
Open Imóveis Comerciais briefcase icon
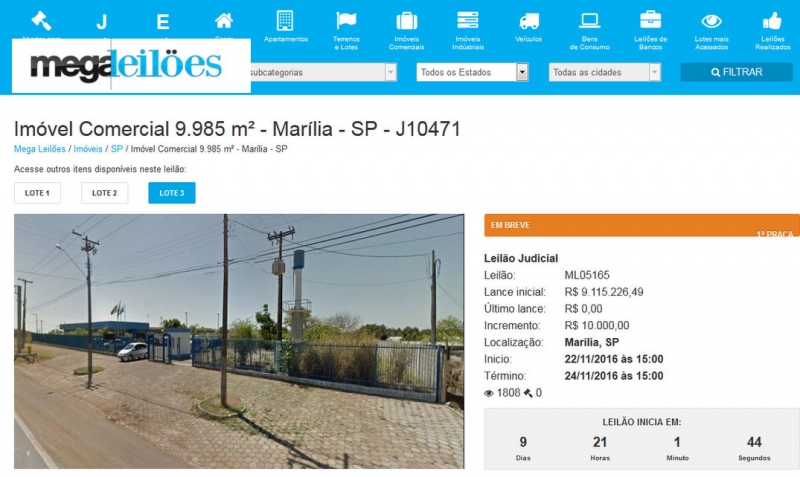407,21
